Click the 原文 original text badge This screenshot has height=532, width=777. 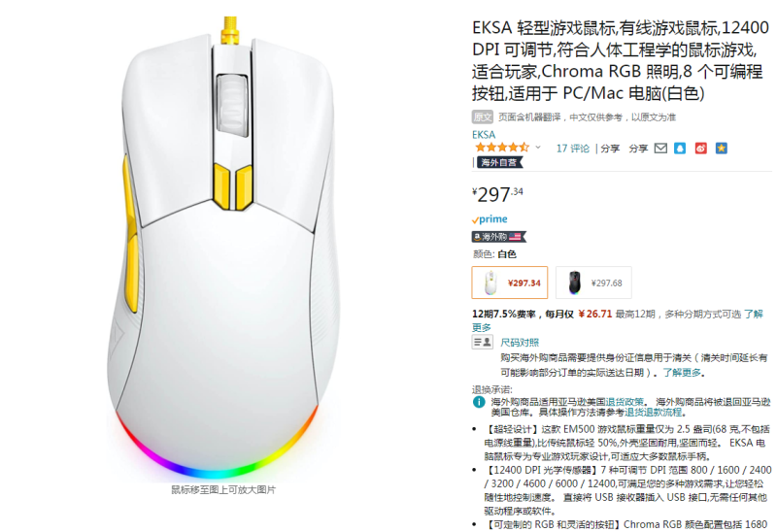click(482, 116)
